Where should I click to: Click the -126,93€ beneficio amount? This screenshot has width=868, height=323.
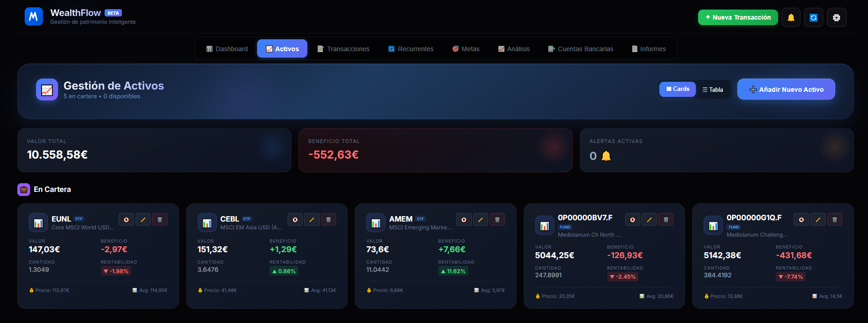(625, 255)
